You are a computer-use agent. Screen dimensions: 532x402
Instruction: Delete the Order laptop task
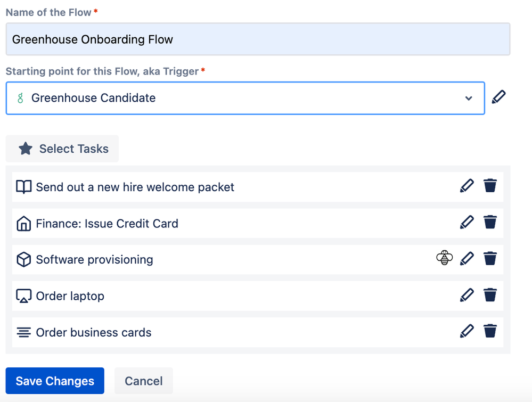[490, 295]
